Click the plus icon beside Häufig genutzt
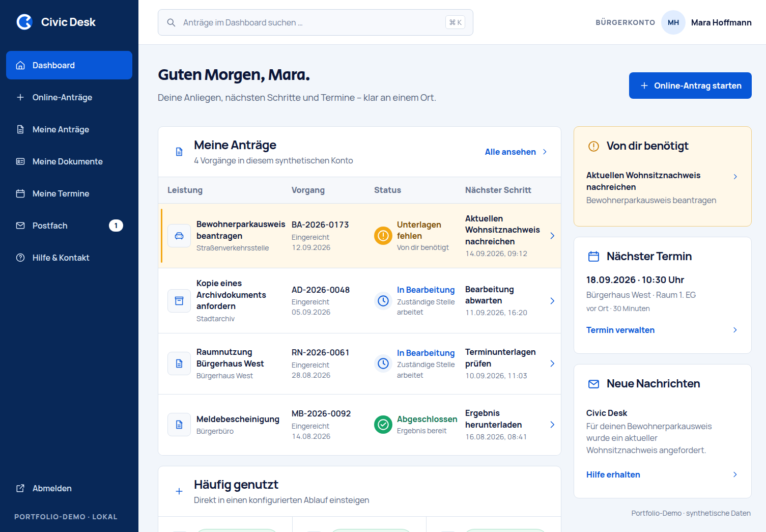Screen dimensions: 766x532 pos(179,491)
